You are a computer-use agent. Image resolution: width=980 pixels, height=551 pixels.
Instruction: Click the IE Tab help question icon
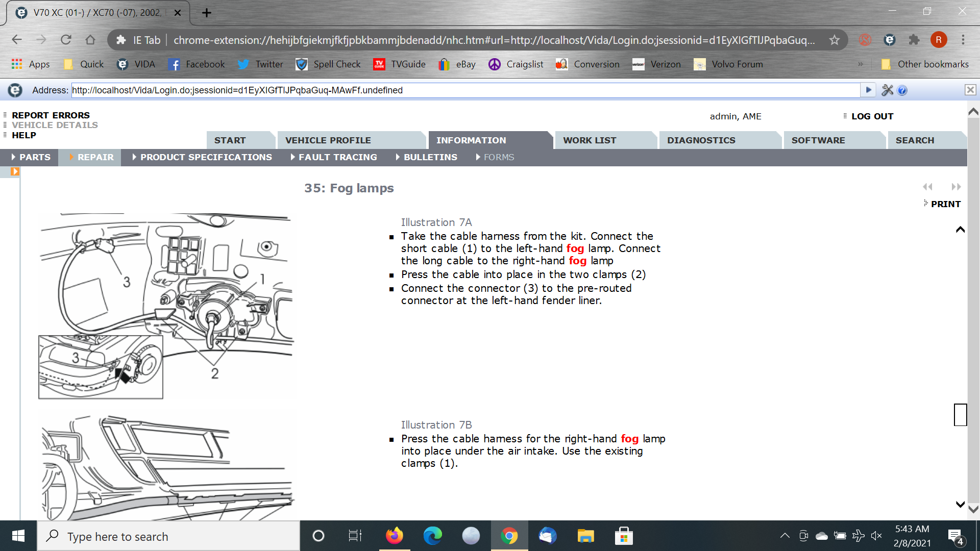[x=902, y=90]
